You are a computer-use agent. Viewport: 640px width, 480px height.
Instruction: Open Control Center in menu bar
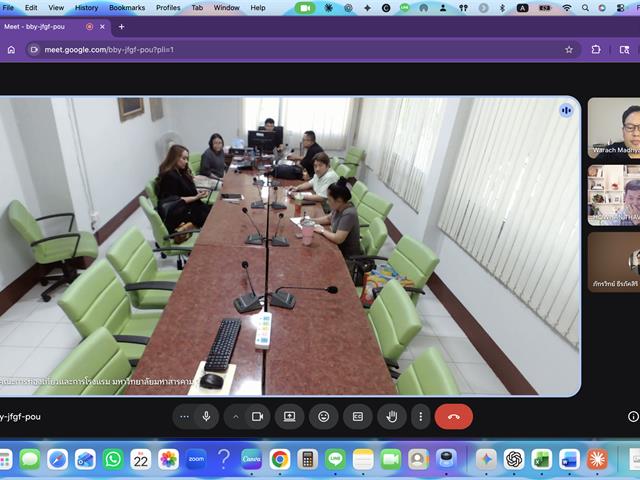[621, 8]
